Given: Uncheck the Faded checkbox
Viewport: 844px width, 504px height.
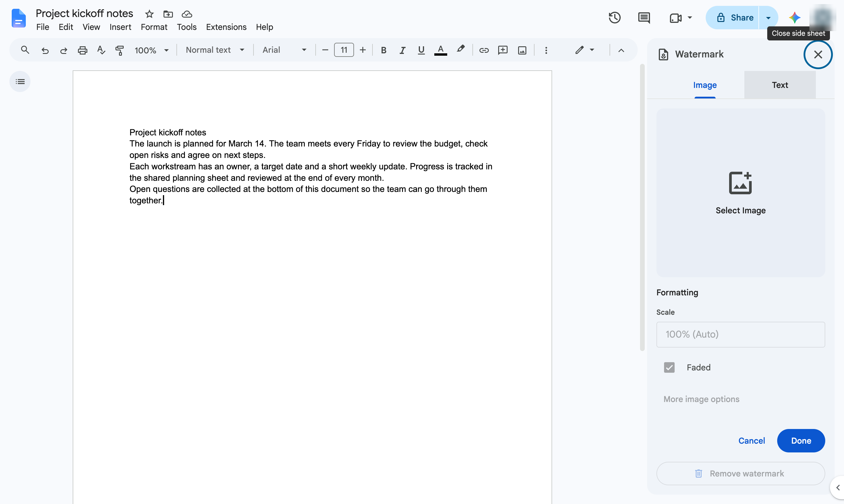Looking at the screenshot, I should [669, 367].
